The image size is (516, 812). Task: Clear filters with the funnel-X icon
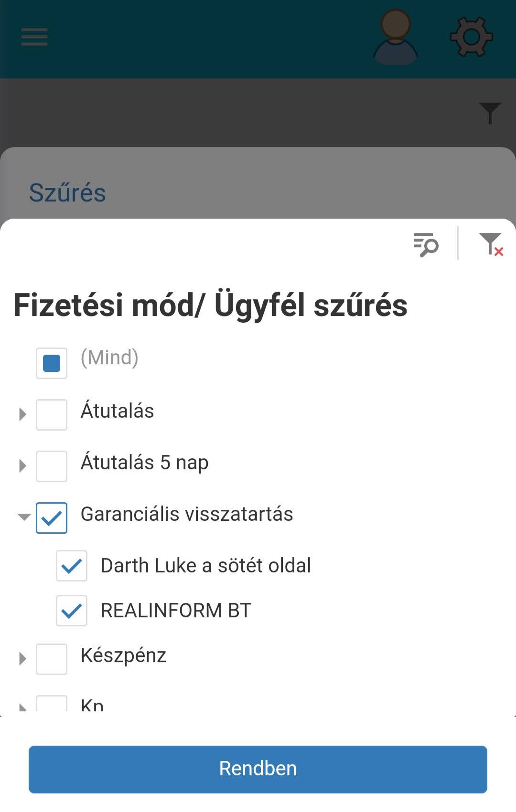coord(491,244)
